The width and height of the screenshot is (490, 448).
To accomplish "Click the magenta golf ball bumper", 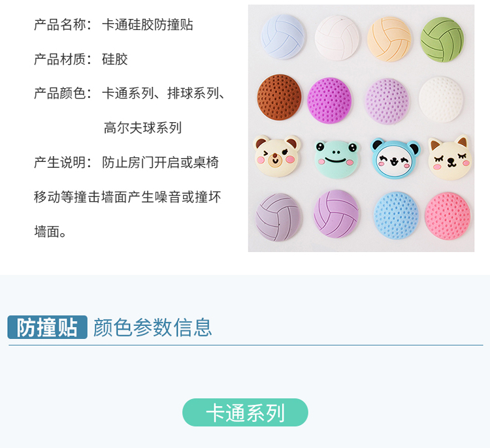I will click(329, 101).
